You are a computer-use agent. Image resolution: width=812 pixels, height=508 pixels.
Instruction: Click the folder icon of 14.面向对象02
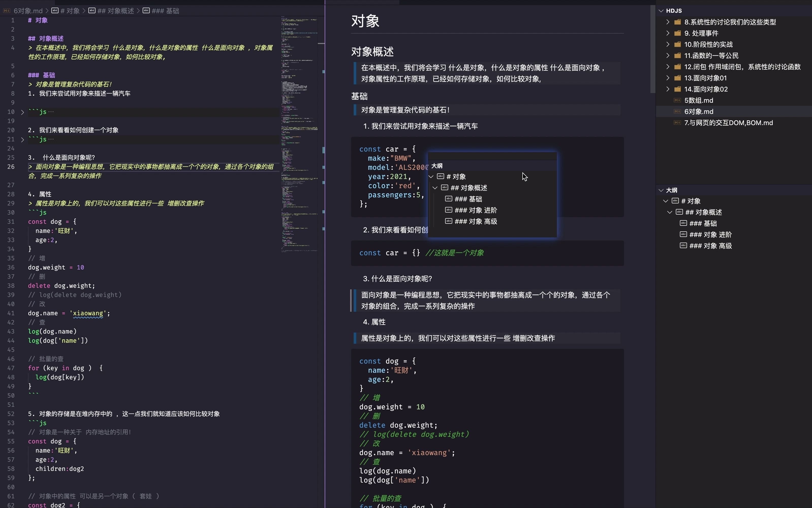pyautogui.click(x=678, y=89)
